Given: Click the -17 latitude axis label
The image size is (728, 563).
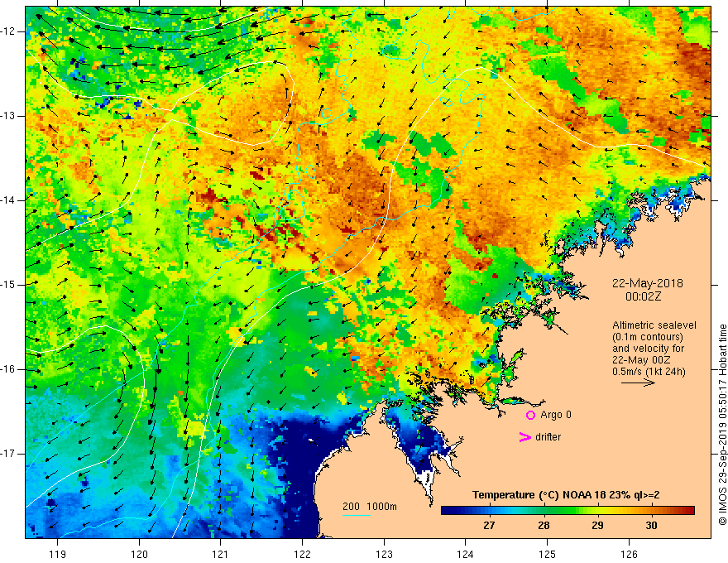Looking at the screenshot, I should [9, 454].
